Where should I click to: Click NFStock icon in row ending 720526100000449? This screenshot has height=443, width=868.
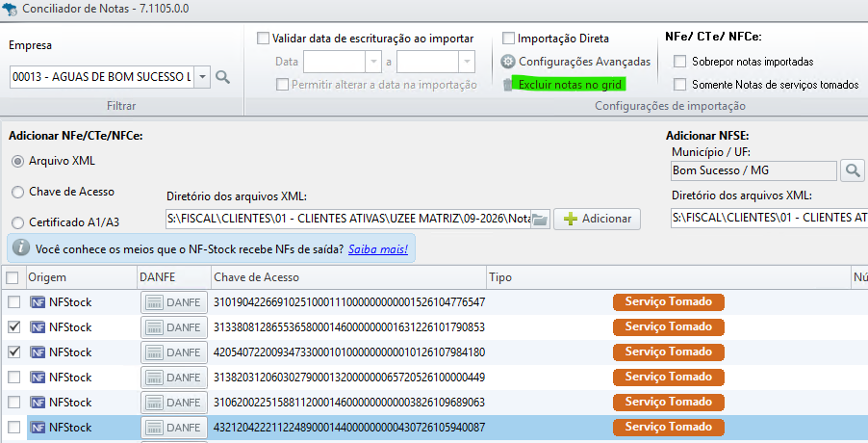pyautogui.click(x=38, y=378)
